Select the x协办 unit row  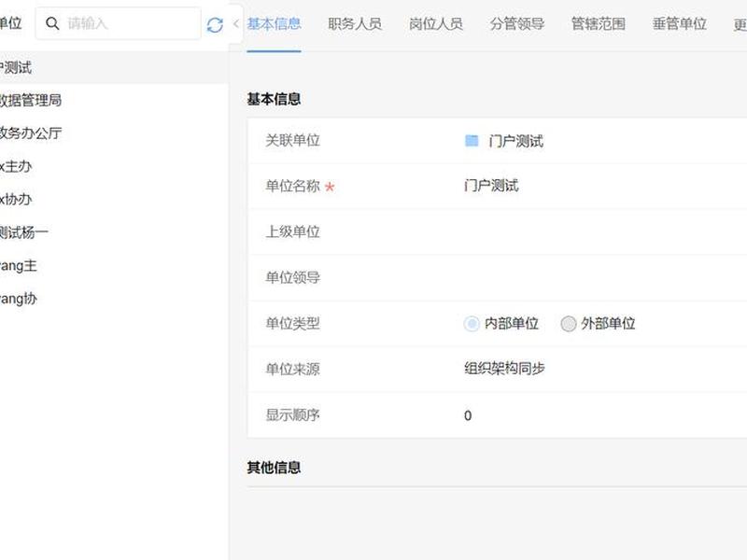click(114, 200)
